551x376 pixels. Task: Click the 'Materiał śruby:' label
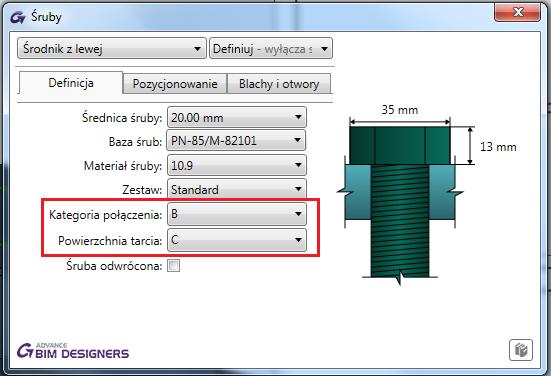tap(123, 166)
